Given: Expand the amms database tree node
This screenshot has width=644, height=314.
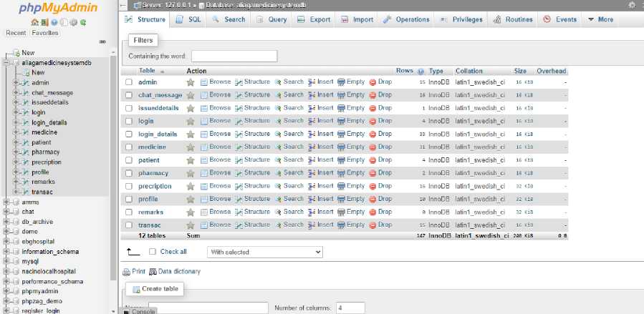Looking at the screenshot, I should tap(6, 202).
